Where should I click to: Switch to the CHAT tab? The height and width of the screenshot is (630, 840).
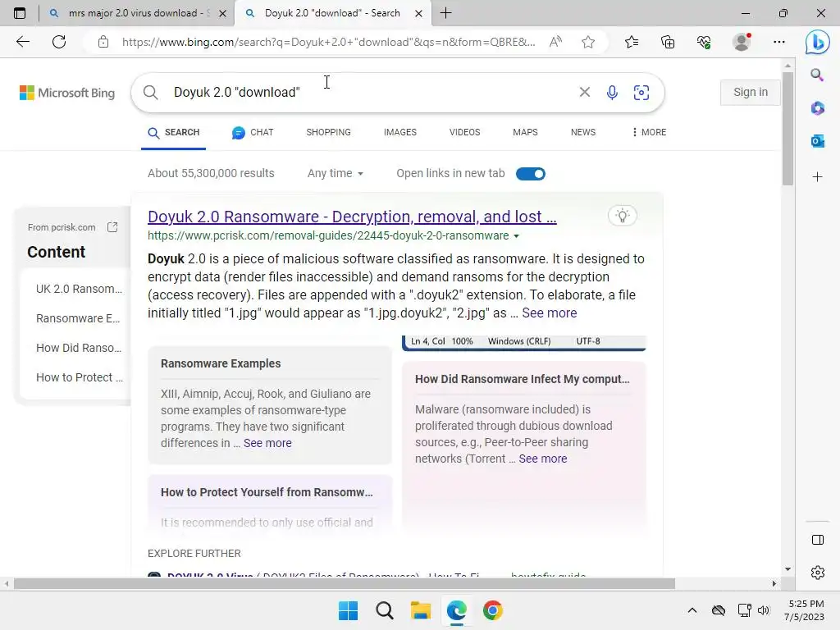(x=253, y=132)
